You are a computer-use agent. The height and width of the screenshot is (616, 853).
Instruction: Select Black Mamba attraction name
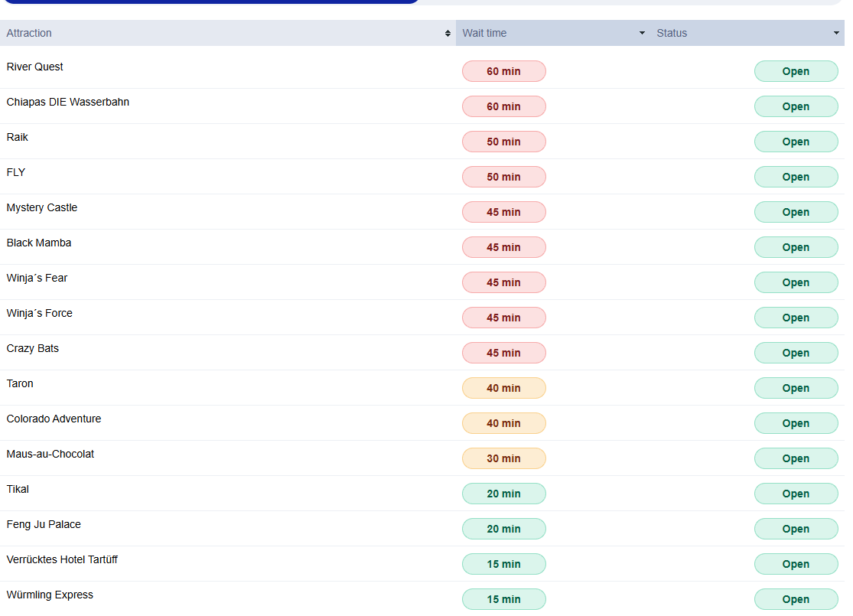[x=39, y=243]
